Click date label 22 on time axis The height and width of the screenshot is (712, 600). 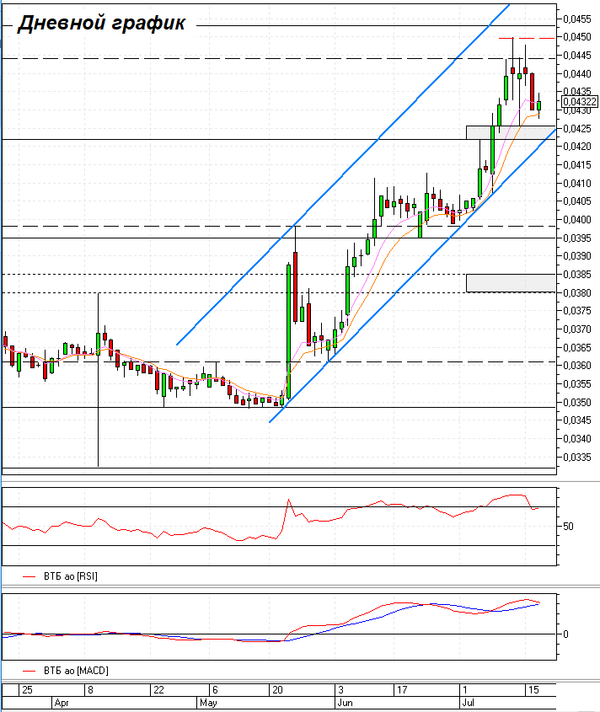[x=159, y=690]
